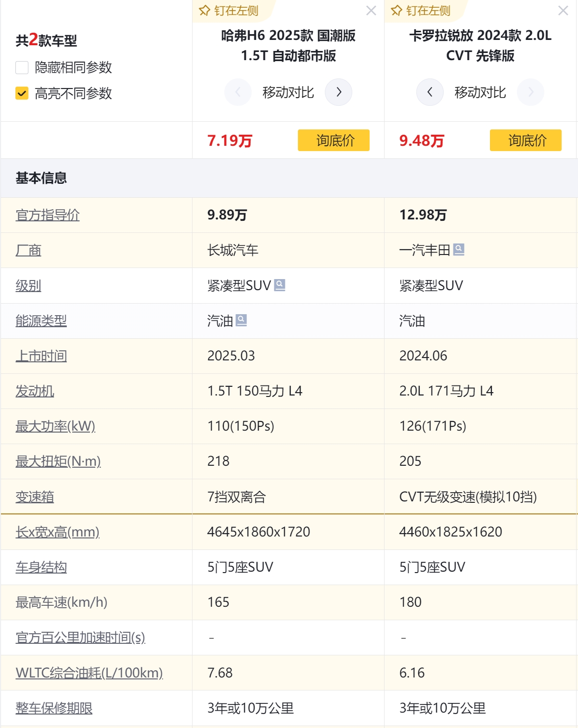The height and width of the screenshot is (728, 578).
Task: Open 官方百公里加速时间(s) link
Action: pyautogui.click(x=80, y=637)
